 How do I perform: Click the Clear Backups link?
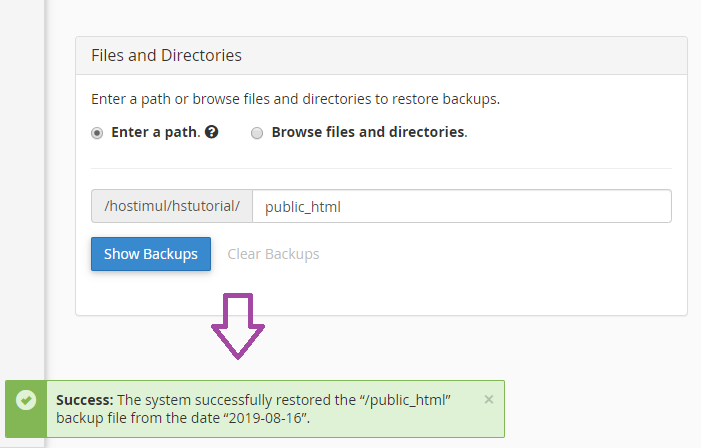click(x=273, y=254)
